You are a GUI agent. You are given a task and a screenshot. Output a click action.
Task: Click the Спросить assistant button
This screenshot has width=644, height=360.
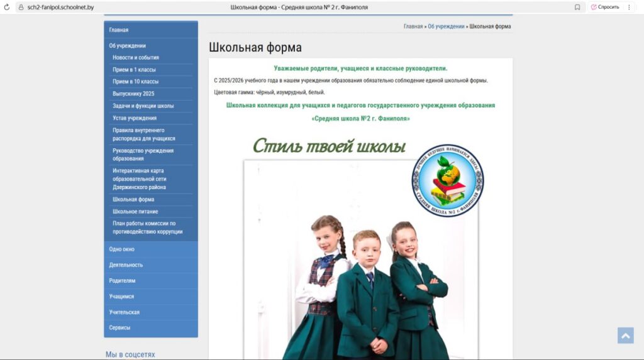click(605, 7)
